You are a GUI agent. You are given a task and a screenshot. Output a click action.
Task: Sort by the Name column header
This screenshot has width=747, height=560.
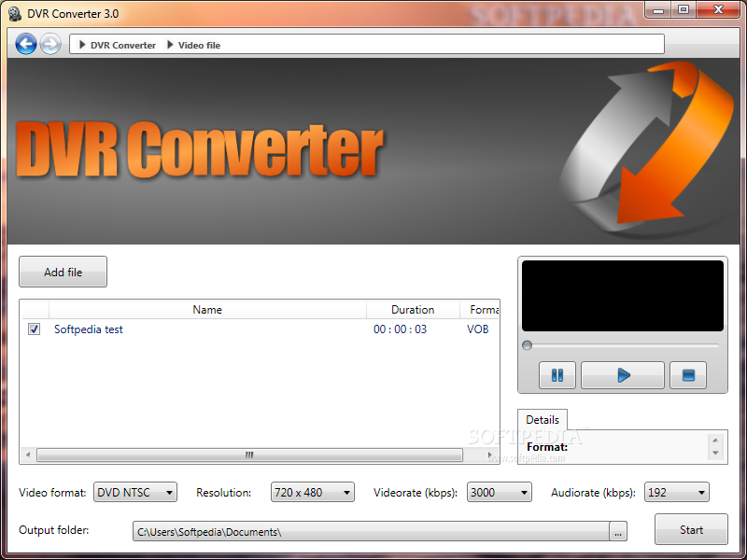click(207, 310)
